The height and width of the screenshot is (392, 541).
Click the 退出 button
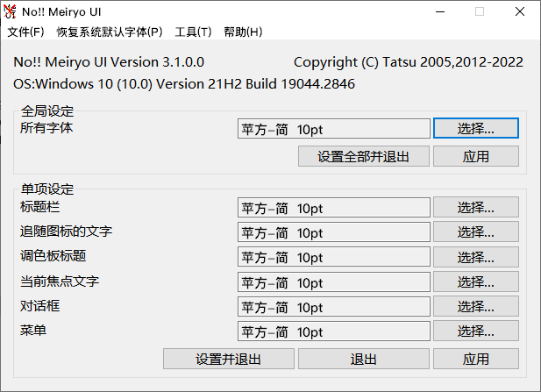(x=364, y=359)
